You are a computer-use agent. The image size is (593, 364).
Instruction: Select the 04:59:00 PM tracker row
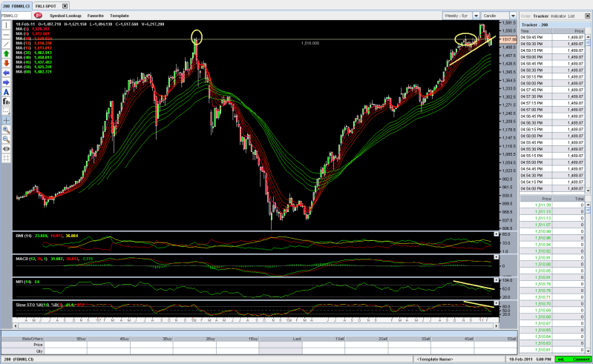pos(552,57)
